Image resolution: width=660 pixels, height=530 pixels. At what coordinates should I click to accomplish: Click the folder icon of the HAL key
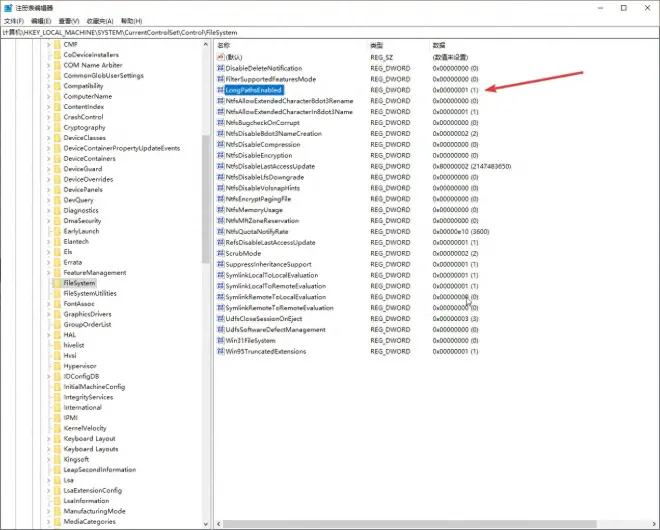coord(57,335)
